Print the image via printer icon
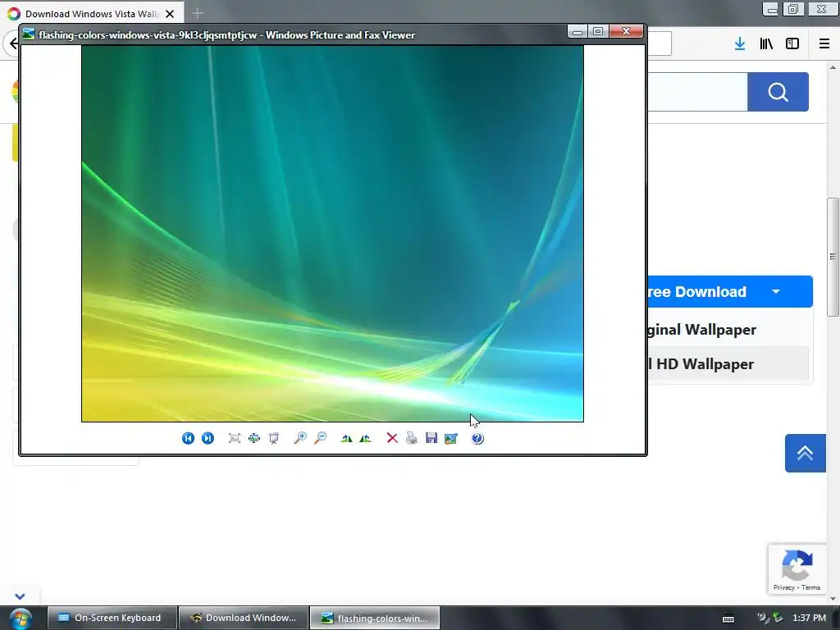The image size is (840, 630). tap(412, 438)
